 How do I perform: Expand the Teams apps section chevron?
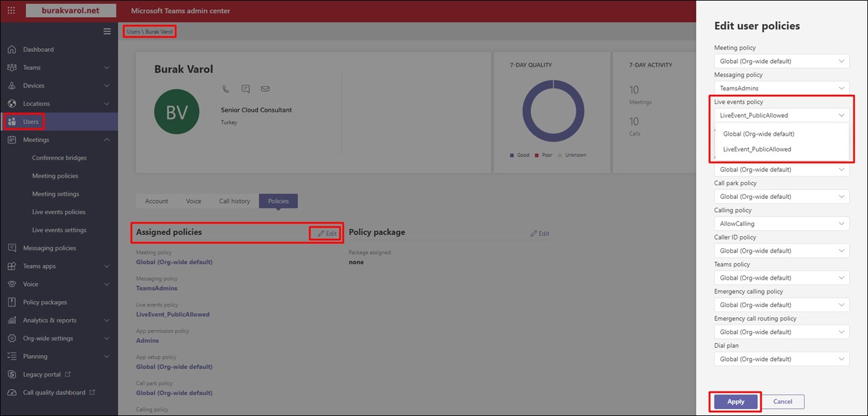coord(106,266)
